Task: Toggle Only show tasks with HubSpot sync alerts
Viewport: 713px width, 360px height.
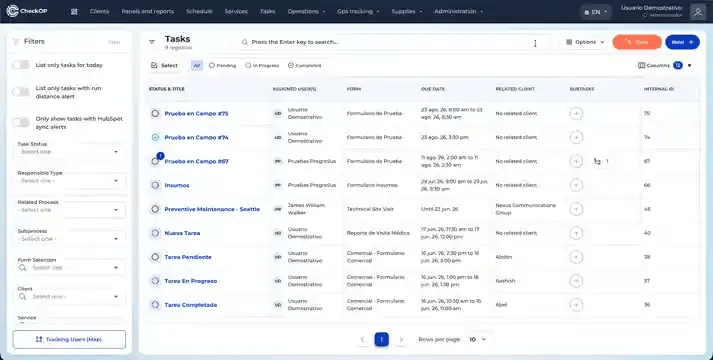Action: [x=20, y=122]
